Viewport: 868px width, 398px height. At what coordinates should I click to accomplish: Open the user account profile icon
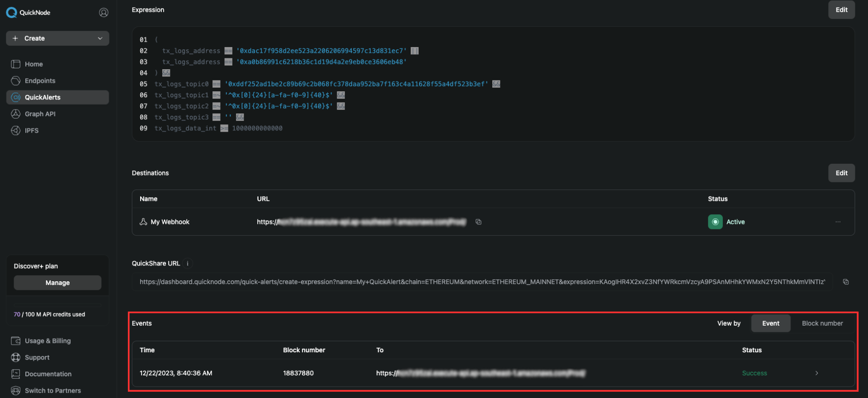[104, 13]
